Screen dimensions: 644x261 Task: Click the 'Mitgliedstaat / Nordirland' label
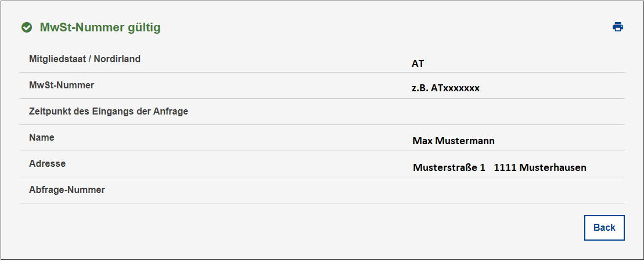85,59
